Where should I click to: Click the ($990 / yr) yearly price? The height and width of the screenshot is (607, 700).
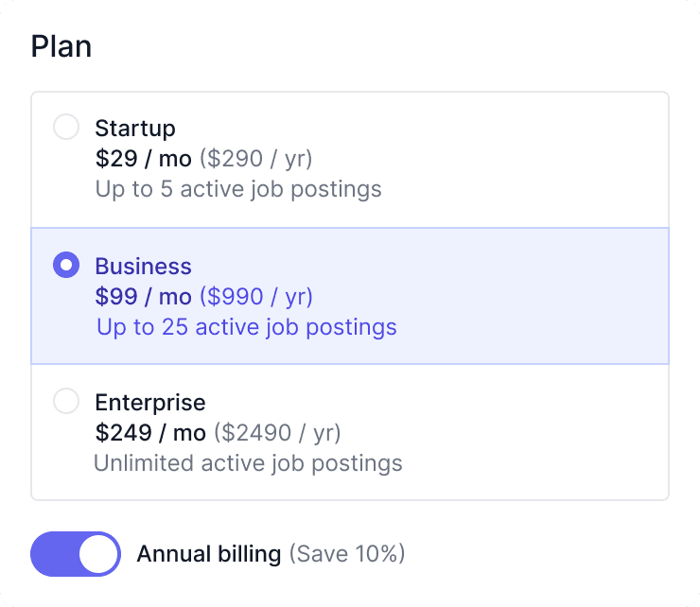point(255,297)
